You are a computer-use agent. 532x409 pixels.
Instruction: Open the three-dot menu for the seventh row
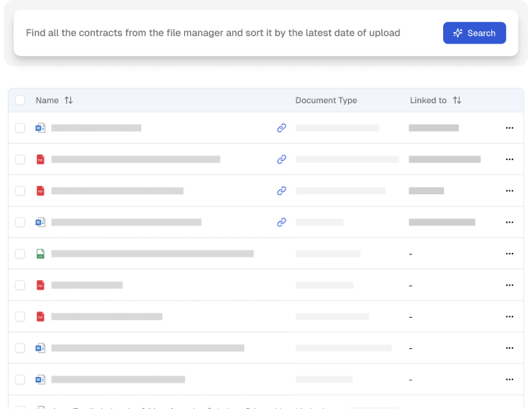coord(509,317)
